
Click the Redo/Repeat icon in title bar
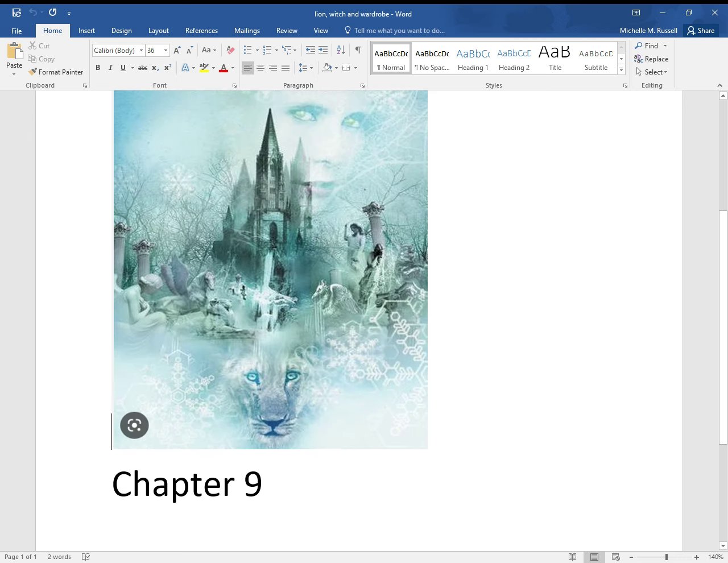(52, 13)
